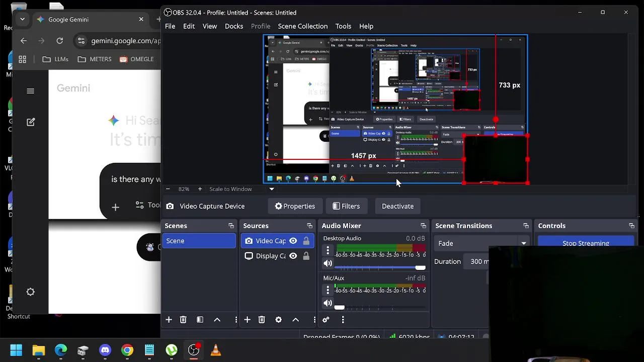Screen dimensions: 644x362
Task: Move source up with arrow in Sources panel
Action: [x=296, y=320]
